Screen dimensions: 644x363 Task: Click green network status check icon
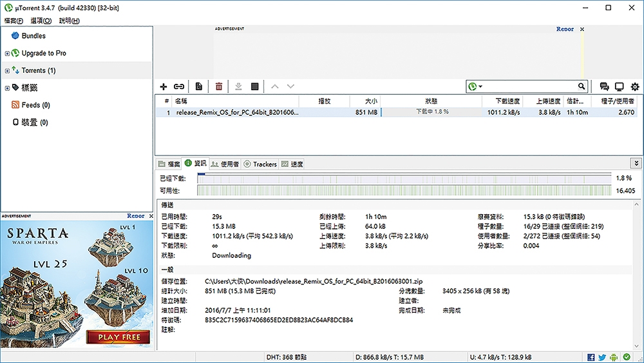(x=627, y=357)
